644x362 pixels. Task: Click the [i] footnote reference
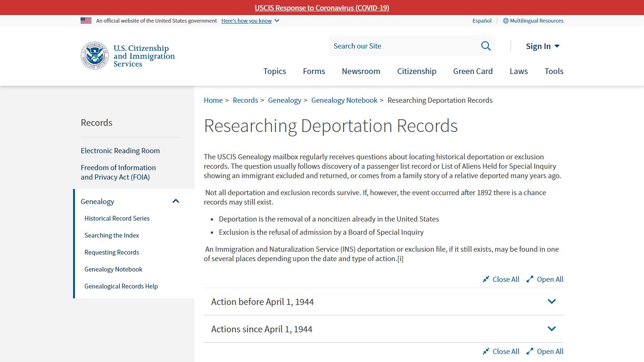tap(400, 259)
